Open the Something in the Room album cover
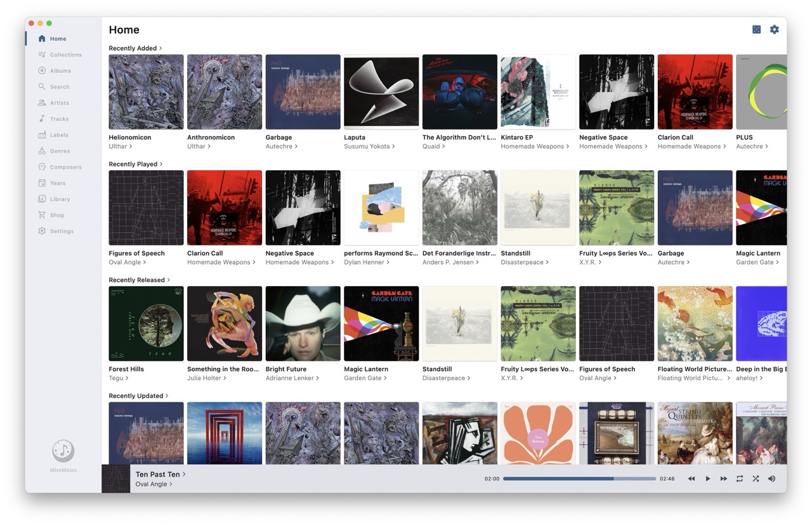The height and width of the screenshot is (526, 812). coord(225,324)
